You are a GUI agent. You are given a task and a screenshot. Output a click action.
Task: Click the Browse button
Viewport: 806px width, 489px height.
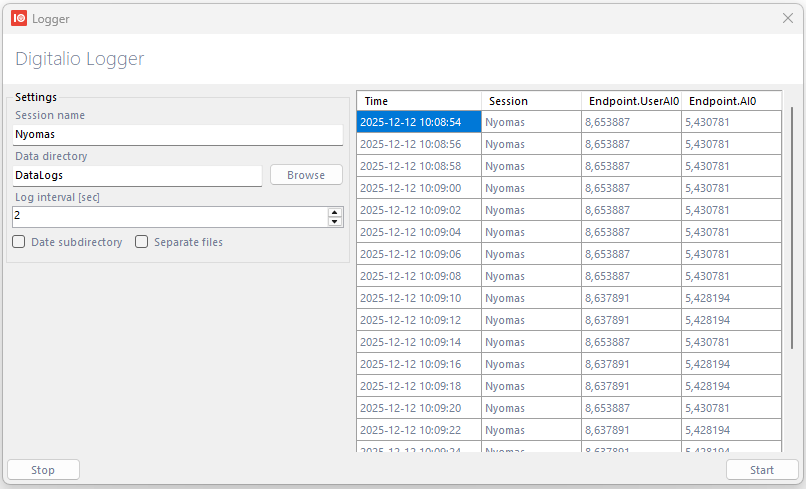(306, 175)
